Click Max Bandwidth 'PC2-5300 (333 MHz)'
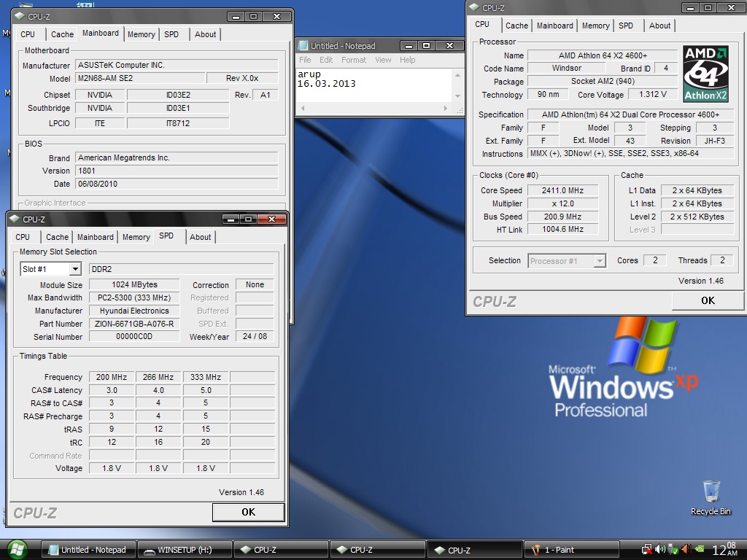Screen dimensions: 747x560 [134, 297]
